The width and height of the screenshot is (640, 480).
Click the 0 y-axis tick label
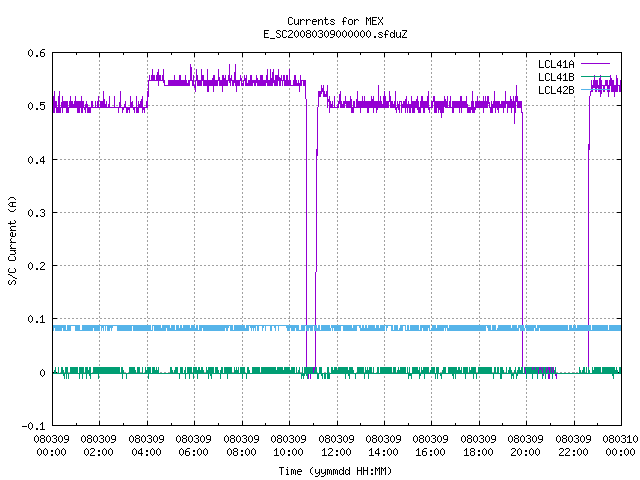pos(42,373)
